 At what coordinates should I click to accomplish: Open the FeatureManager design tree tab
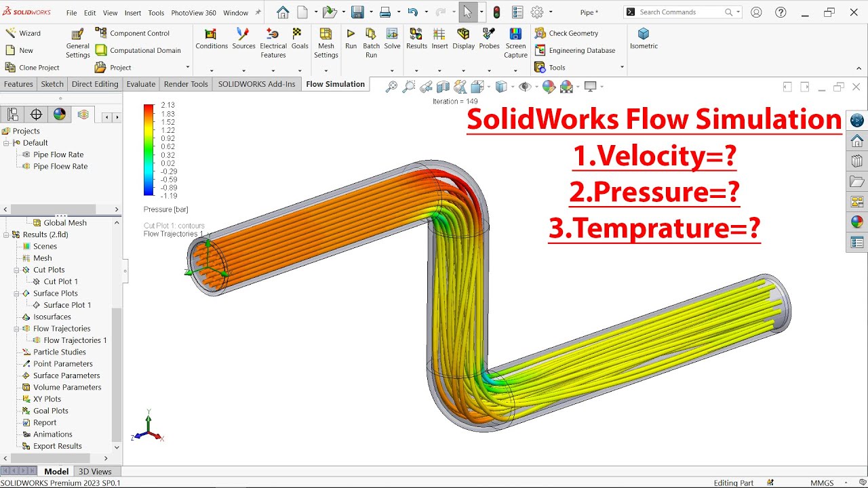click(13, 115)
